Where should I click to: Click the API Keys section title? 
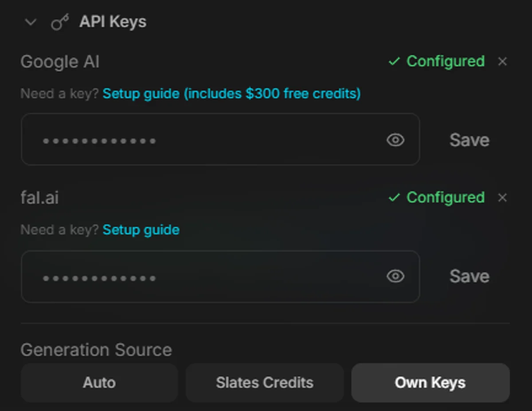click(113, 22)
